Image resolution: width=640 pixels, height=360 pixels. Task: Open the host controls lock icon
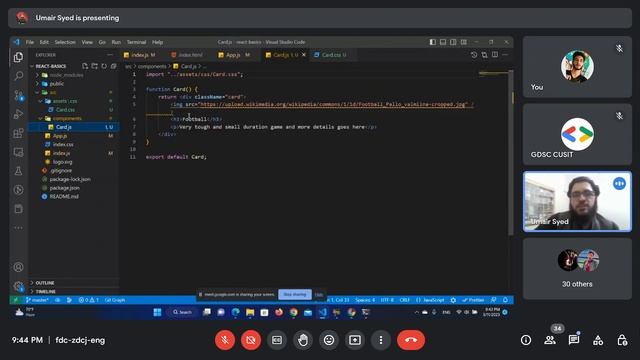click(x=622, y=340)
